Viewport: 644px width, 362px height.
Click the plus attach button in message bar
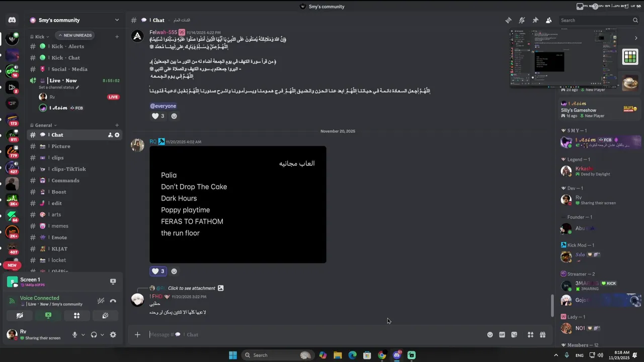[x=137, y=334]
